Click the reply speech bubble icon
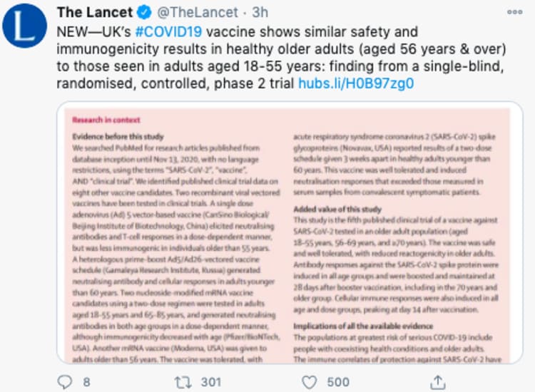 point(66,382)
